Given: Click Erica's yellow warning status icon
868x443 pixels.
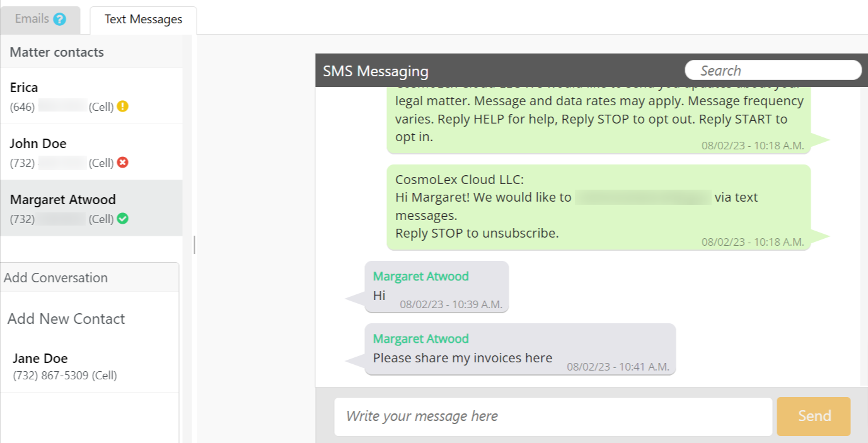Looking at the screenshot, I should point(122,106).
